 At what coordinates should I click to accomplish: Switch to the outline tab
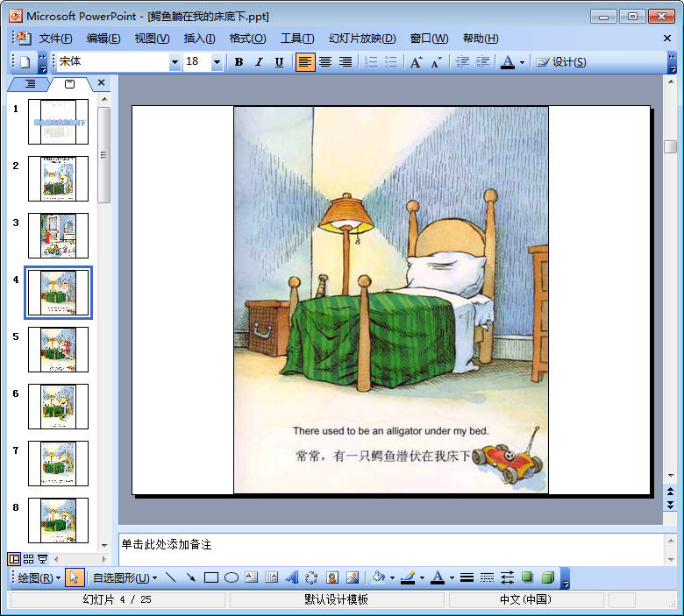pos(30,84)
